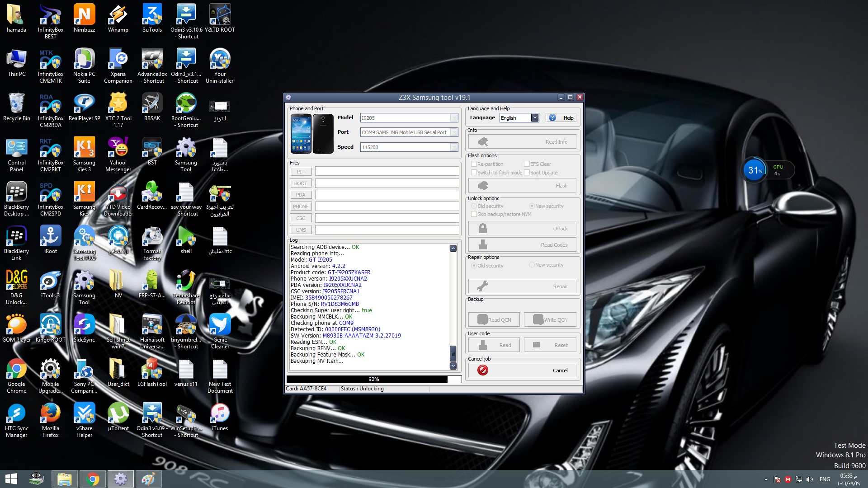Open the Genie Cleaner icon
The image size is (868, 488).
220,331
